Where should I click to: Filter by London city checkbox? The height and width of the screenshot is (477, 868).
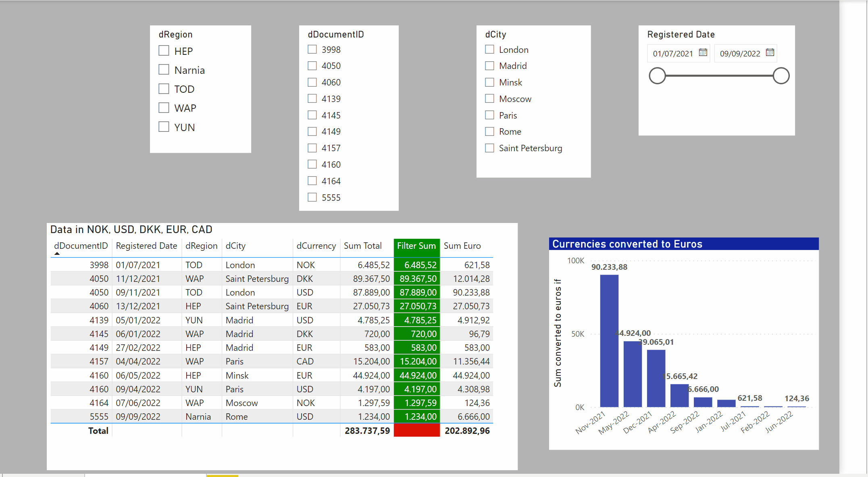[x=489, y=50]
